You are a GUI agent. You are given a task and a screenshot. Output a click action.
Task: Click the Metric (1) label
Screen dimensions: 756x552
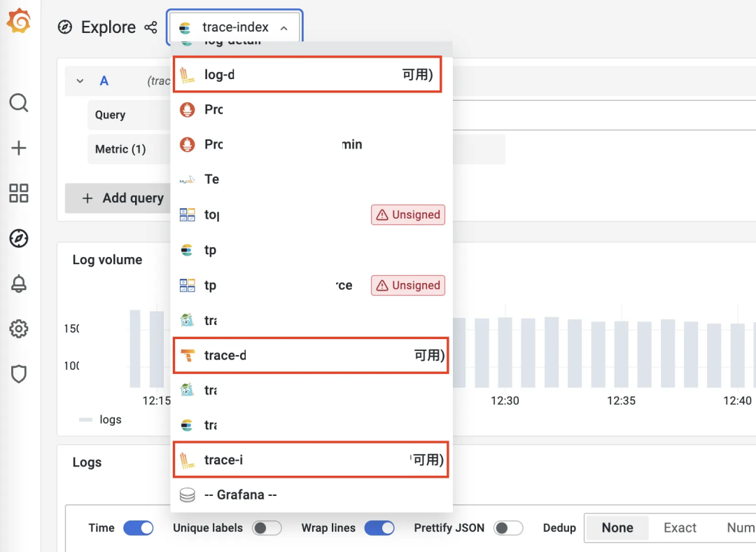click(120, 149)
